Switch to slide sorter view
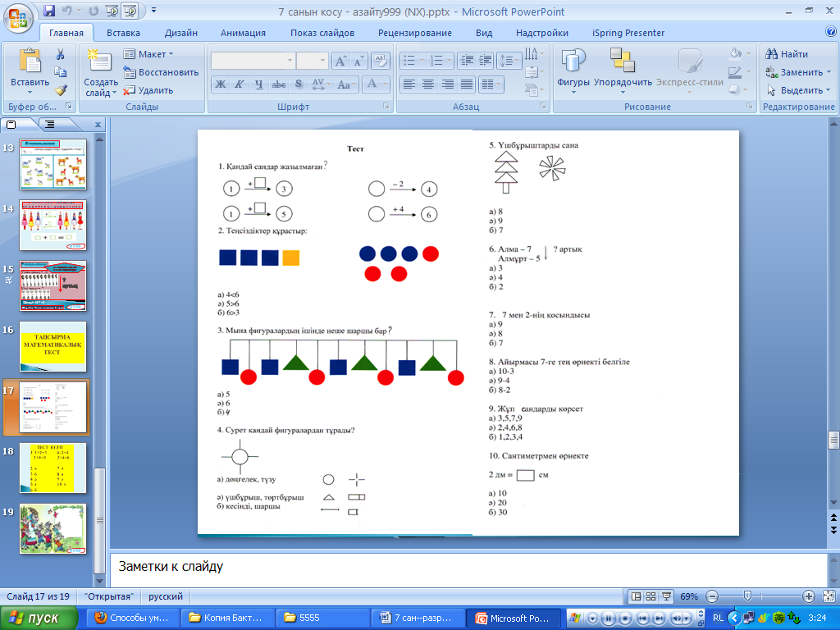Image resolution: width=840 pixels, height=630 pixels. click(x=651, y=596)
